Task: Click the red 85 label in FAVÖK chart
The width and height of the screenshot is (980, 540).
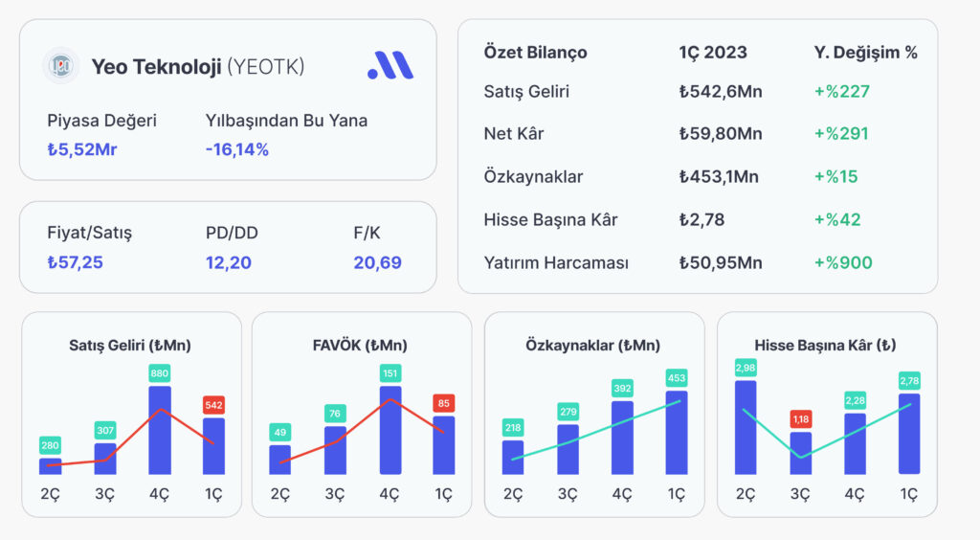Action: [444, 403]
